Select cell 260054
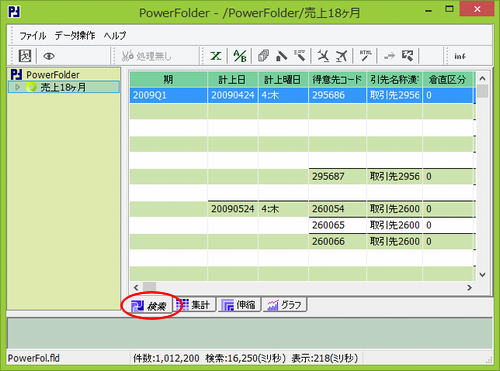The width and height of the screenshot is (500, 371). point(337,209)
